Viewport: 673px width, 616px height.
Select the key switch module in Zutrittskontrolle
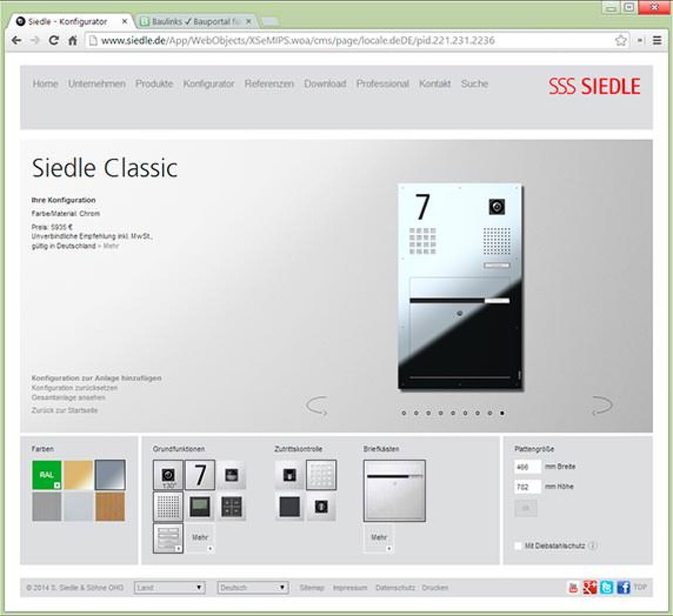click(x=321, y=506)
